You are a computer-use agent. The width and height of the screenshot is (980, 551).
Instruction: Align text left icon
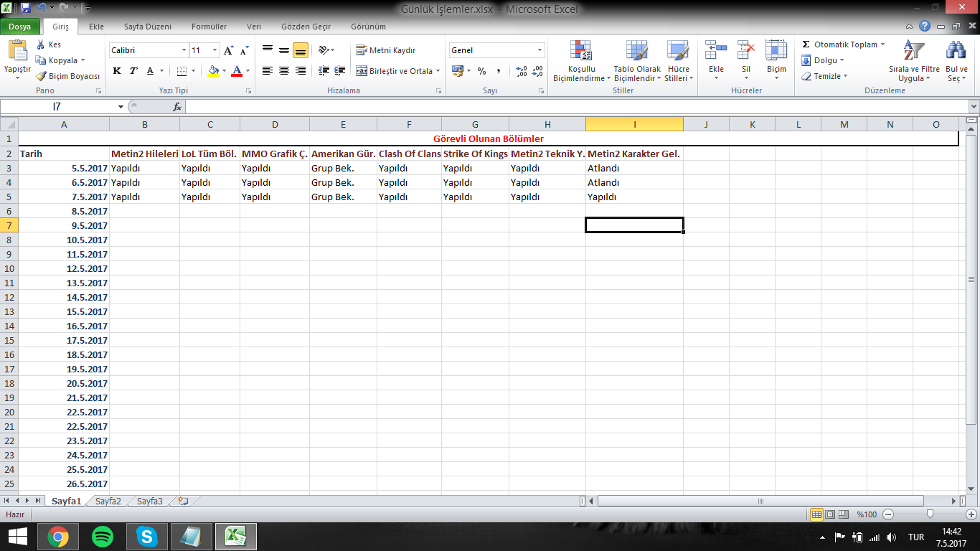coord(268,71)
